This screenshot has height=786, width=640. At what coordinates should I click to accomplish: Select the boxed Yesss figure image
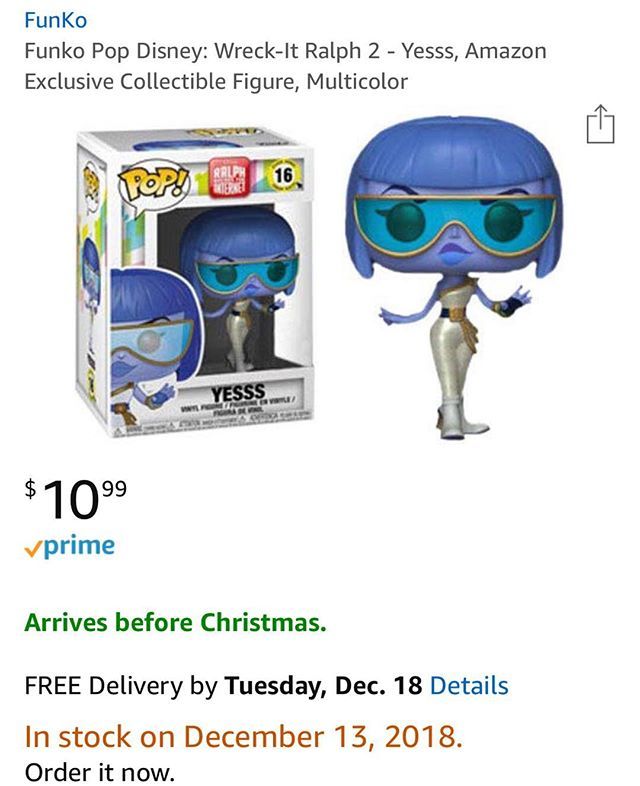tap(196, 282)
